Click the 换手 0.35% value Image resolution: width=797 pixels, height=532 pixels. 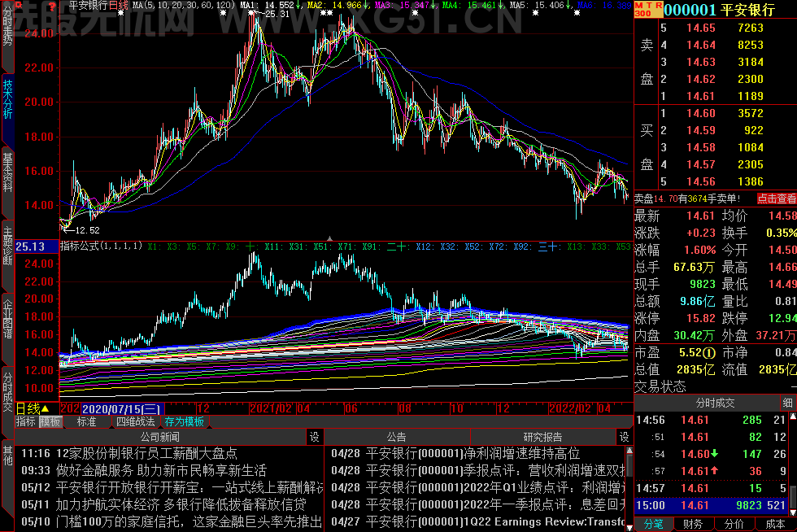782,233
